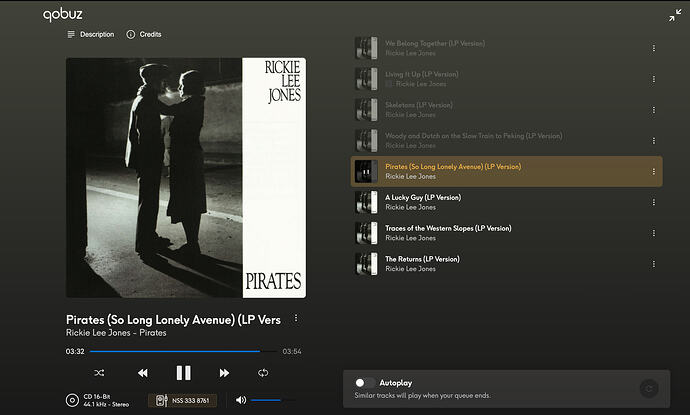
Task: Adjust the volume slider
Action: coord(273,400)
